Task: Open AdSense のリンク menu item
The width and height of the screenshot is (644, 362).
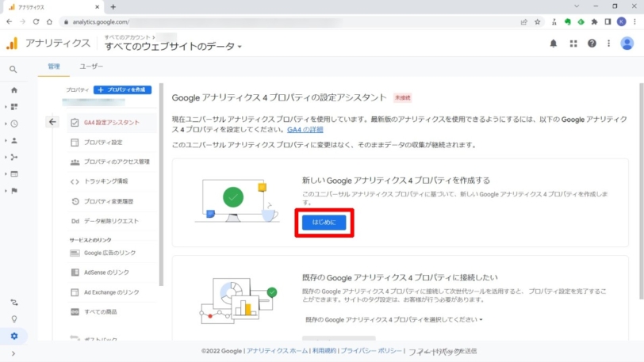Action: tap(111, 272)
